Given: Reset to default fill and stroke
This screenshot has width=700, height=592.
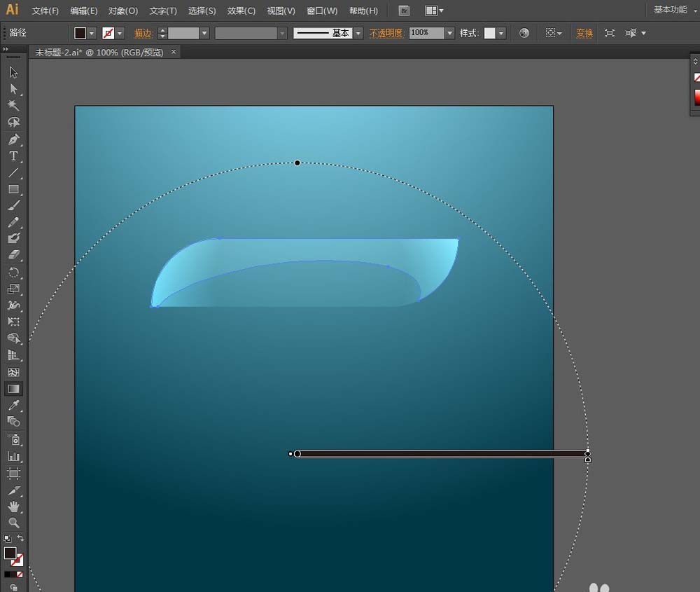Looking at the screenshot, I should pos(7,538).
